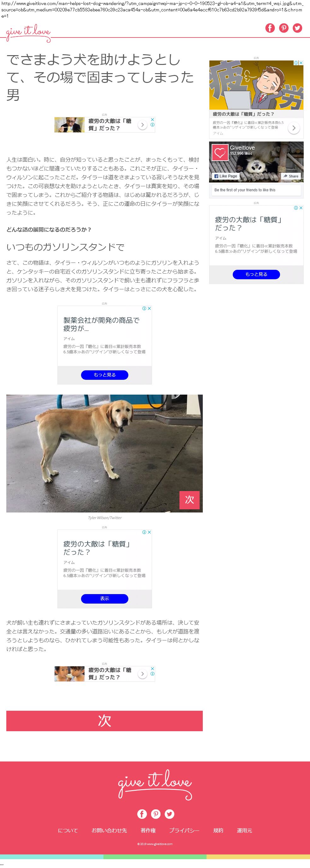
Task: Open the プライバシー footer link
Action: pos(184,830)
